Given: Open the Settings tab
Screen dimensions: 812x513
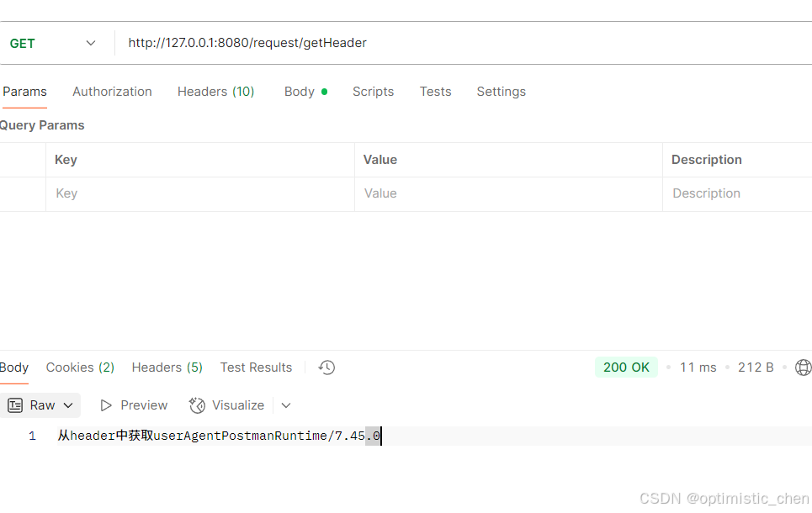Looking at the screenshot, I should point(502,92).
